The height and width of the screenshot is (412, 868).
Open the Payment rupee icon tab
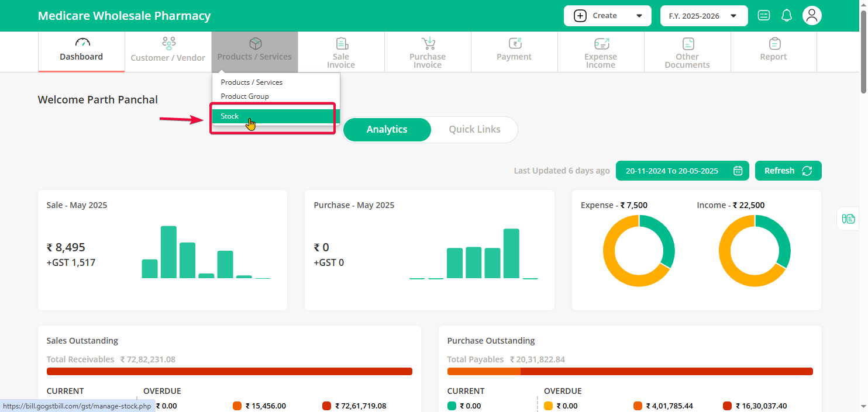click(x=514, y=44)
